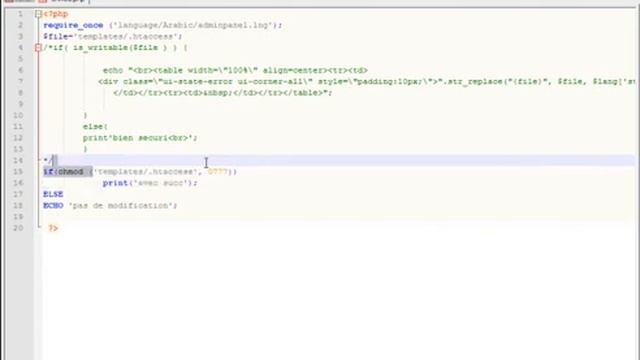Click the commented is_writable($file) line
The image size is (640, 360).
(x=116, y=48)
